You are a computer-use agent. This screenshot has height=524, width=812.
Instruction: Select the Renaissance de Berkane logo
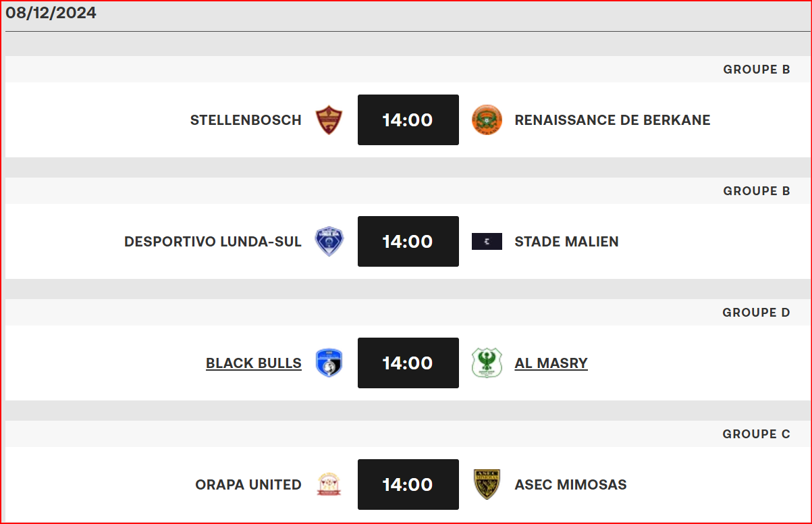(487, 120)
